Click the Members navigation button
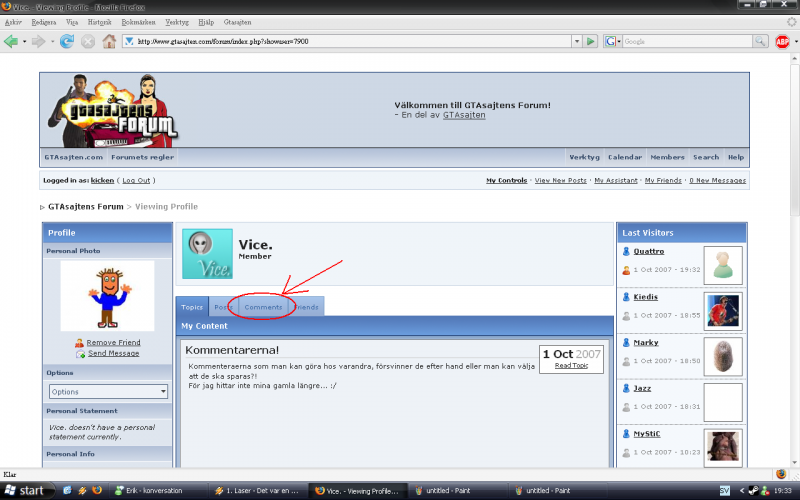This screenshot has width=800, height=500. 667,157
